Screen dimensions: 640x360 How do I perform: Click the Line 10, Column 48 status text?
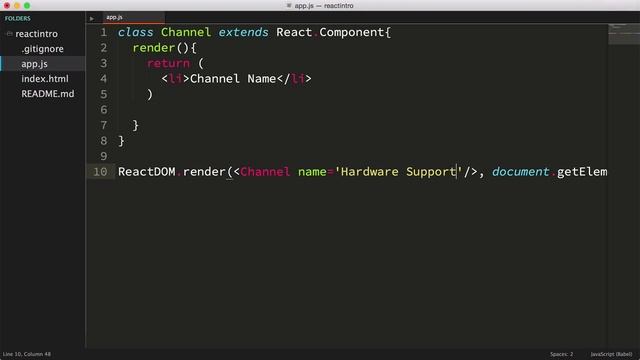[27, 354]
